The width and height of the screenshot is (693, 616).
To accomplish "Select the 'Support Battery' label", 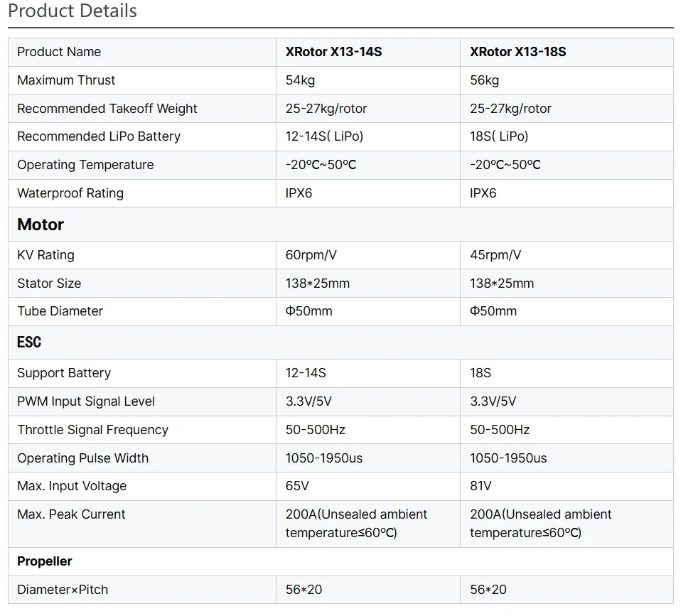I will (x=64, y=374).
